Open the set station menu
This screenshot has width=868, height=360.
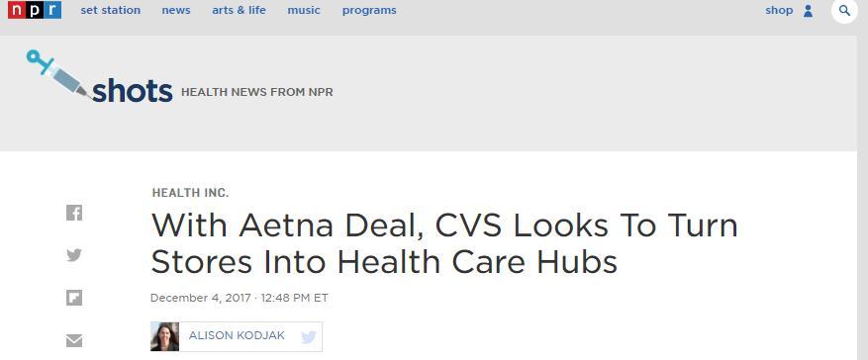tap(111, 10)
